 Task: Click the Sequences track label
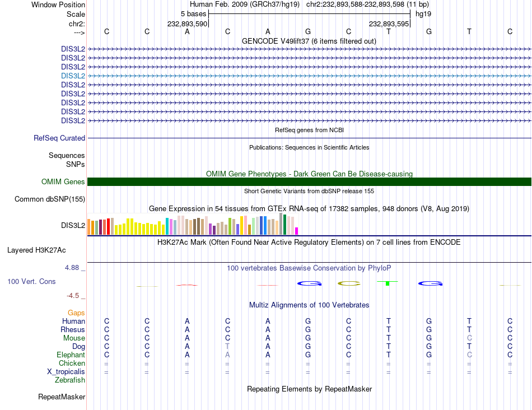[67, 156]
